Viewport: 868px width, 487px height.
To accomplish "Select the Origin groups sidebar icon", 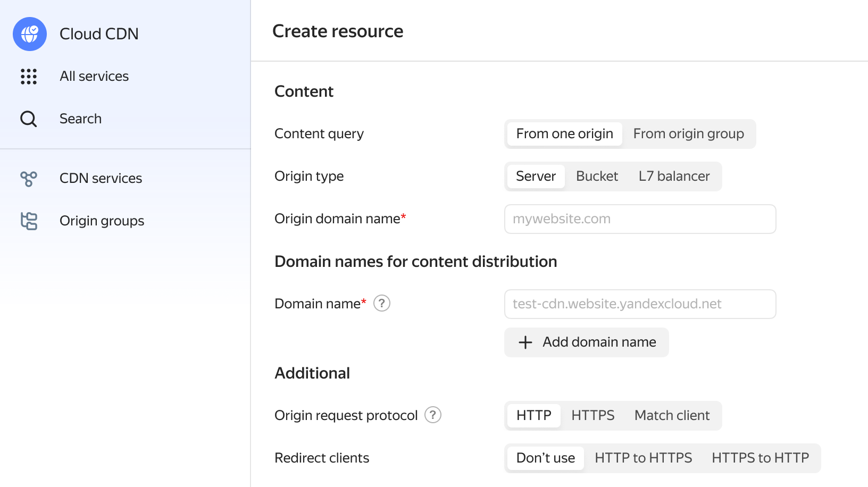I will [29, 221].
